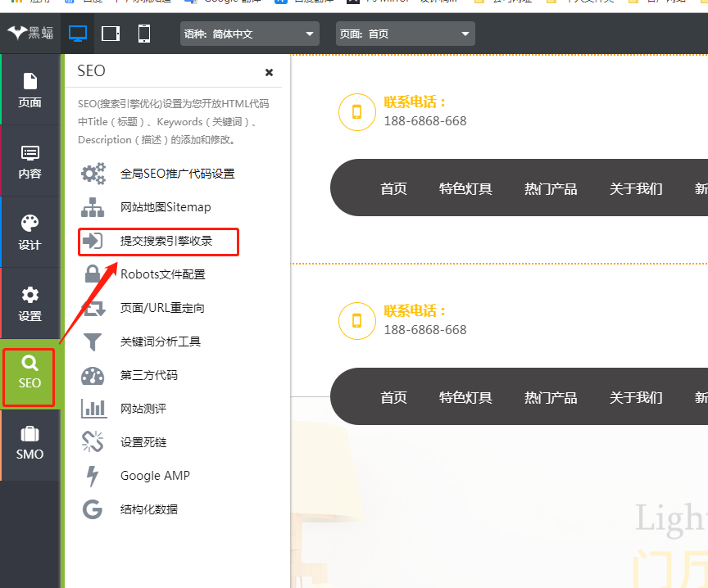This screenshot has height=588, width=708.
Task: Open the 页面 首页 page dropdown
Action: point(405,34)
